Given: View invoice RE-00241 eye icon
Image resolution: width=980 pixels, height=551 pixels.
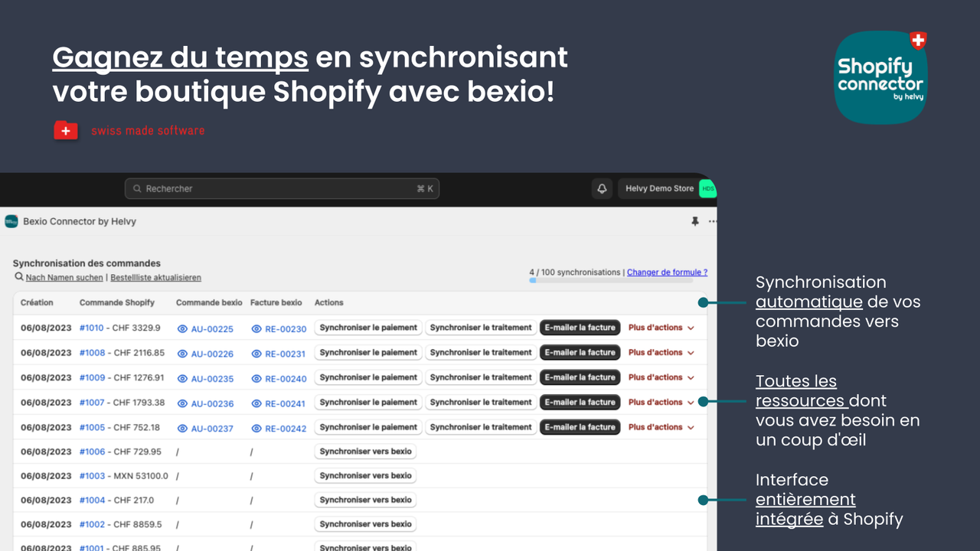Looking at the screenshot, I should coord(256,403).
